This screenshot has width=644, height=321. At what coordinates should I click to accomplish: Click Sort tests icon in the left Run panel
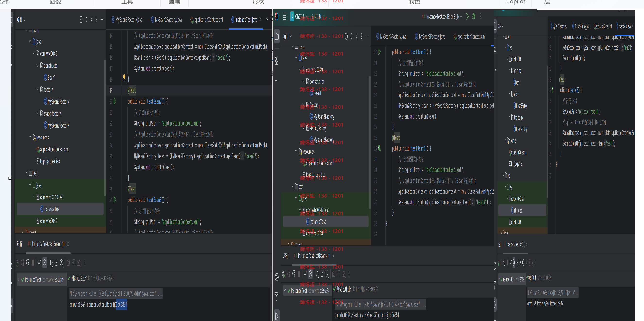click(x=51, y=263)
